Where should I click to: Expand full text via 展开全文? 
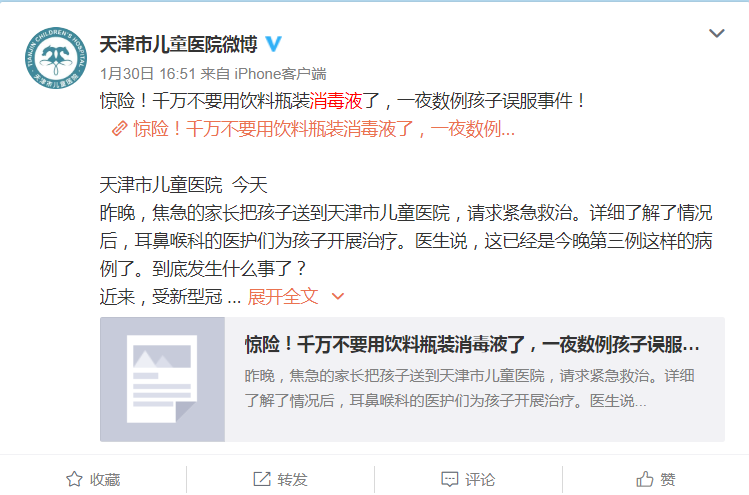pos(283,297)
